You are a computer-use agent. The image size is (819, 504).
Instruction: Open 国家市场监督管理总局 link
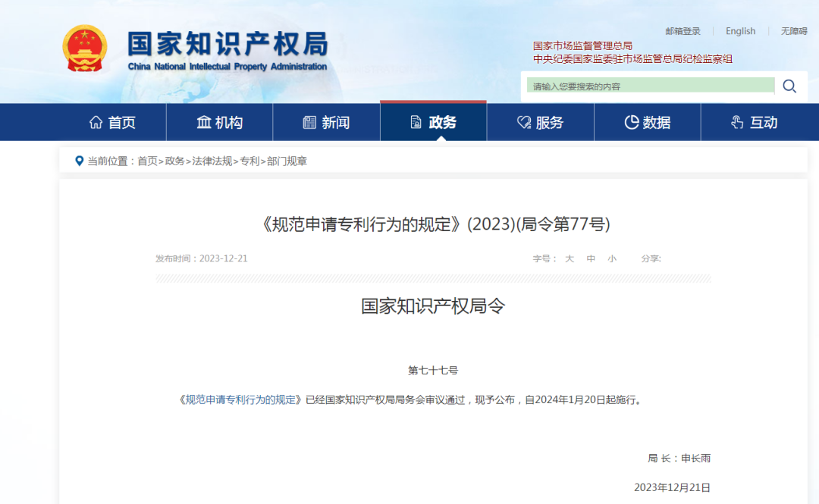tap(582, 45)
